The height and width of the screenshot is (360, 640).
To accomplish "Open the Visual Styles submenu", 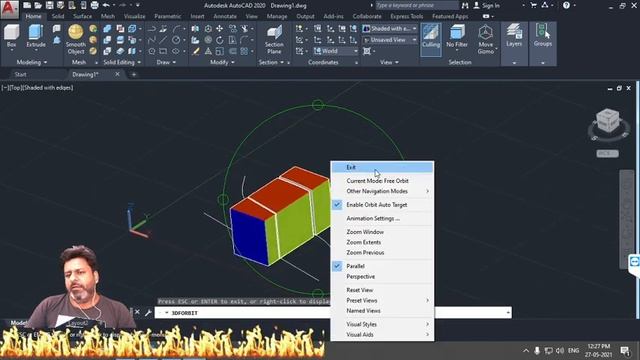I will coord(382,324).
